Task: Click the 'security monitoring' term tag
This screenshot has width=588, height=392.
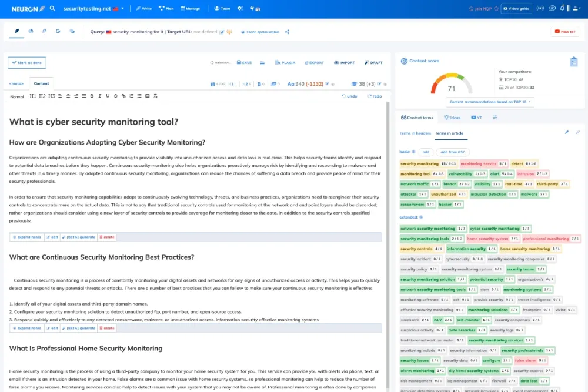Action: [429, 164]
